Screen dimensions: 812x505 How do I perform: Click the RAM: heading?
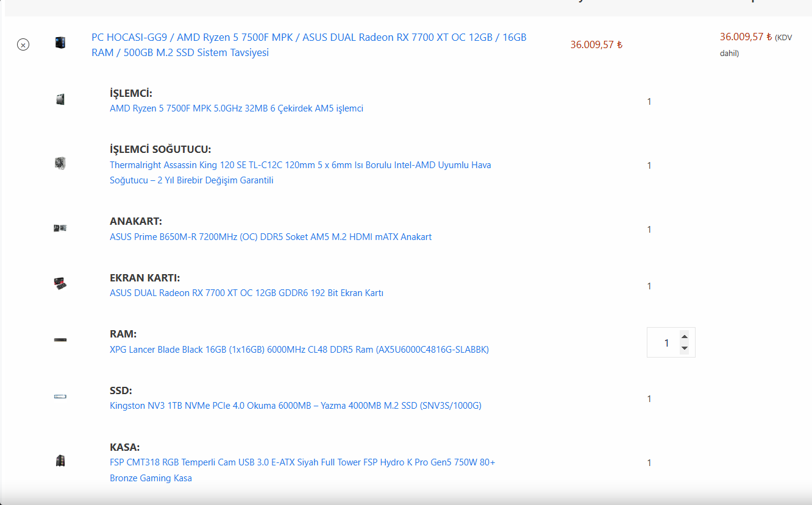pos(123,334)
